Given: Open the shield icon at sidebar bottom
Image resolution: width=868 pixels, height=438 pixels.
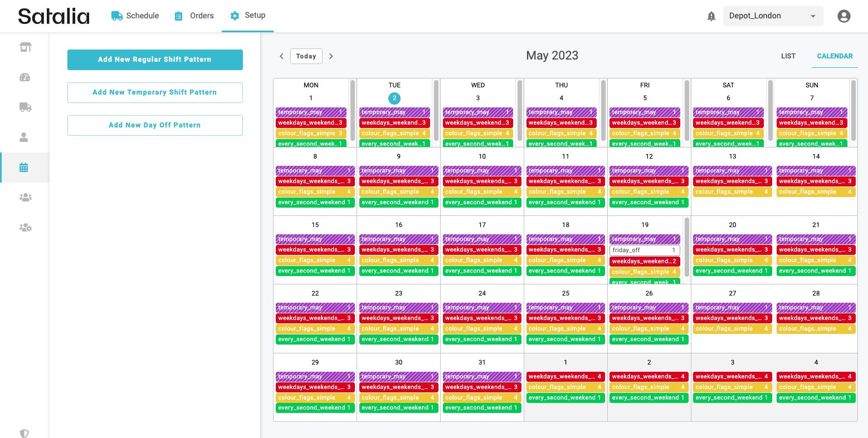Looking at the screenshot, I should (24, 433).
